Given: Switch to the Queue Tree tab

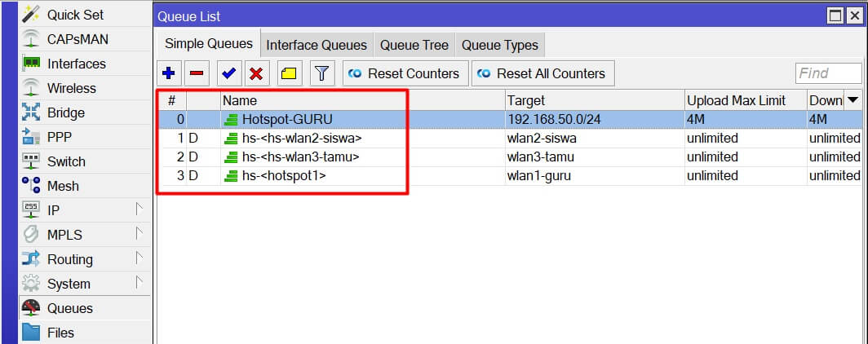Looking at the screenshot, I should 414,45.
